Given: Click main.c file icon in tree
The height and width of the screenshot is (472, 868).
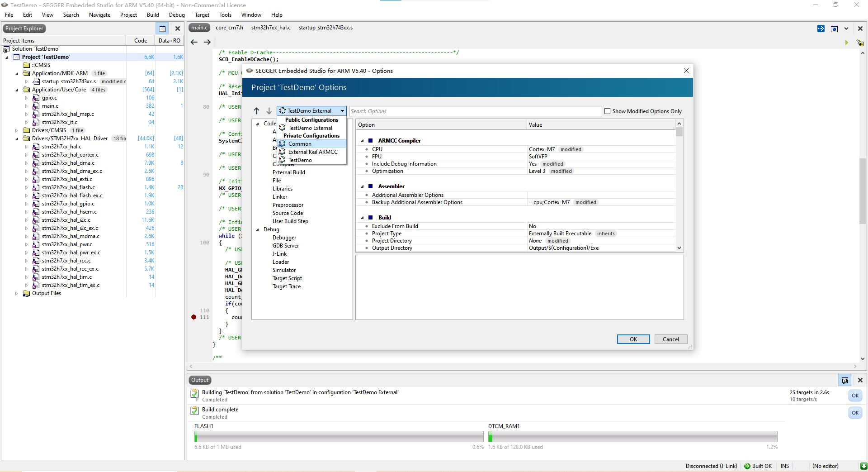Looking at the screenshot, I should click(x=36, y=106).
